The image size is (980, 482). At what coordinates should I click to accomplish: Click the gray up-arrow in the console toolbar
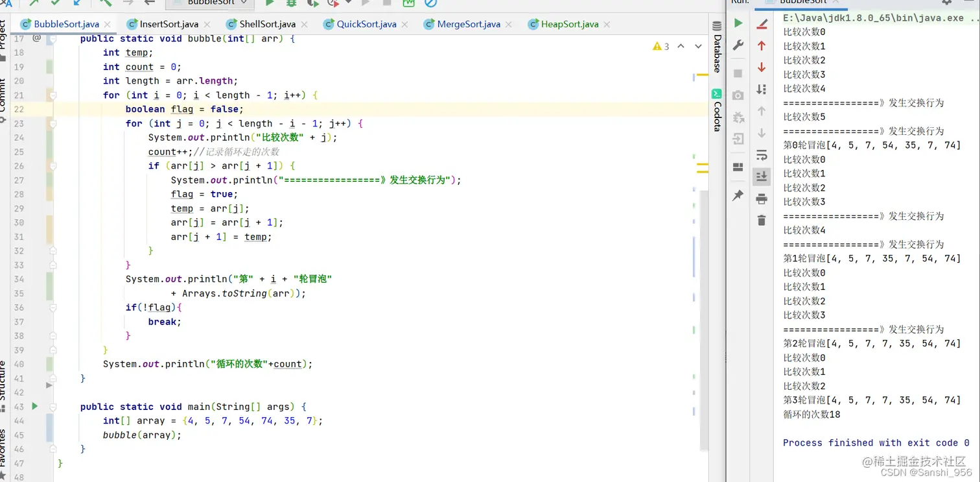coord(762,111)
